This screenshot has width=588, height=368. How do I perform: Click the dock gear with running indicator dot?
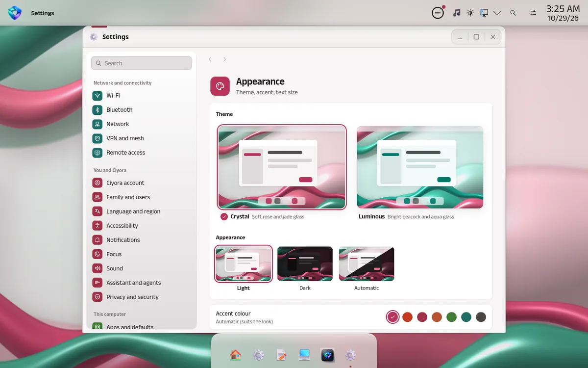point(350,355)
